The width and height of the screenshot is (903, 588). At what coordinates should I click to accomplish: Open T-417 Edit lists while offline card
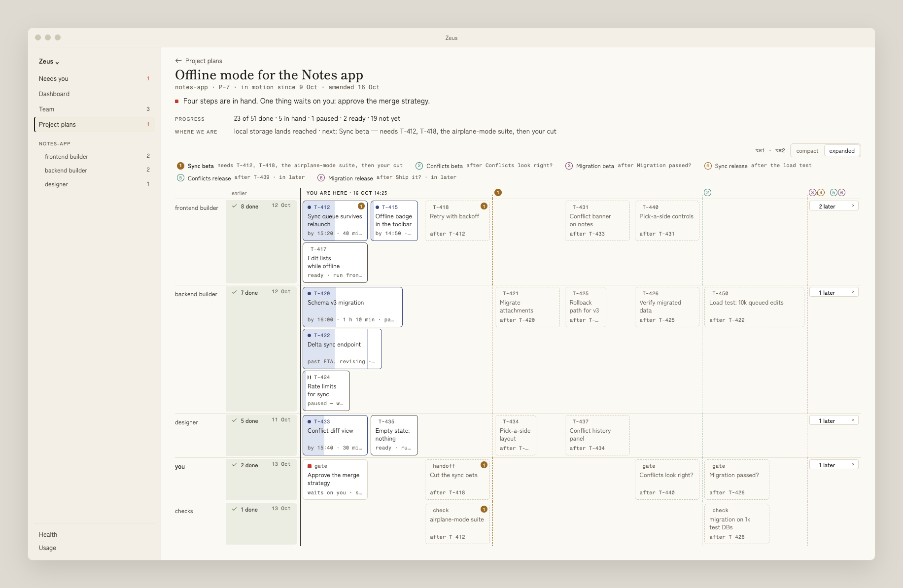pos(335,262)
